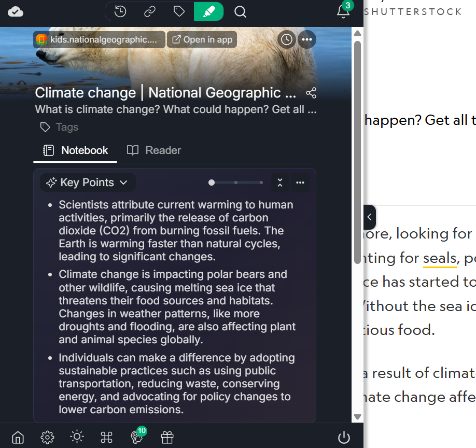Open the kids.nationalgeographic source link
476x448 pixels.
pos(100,39)
